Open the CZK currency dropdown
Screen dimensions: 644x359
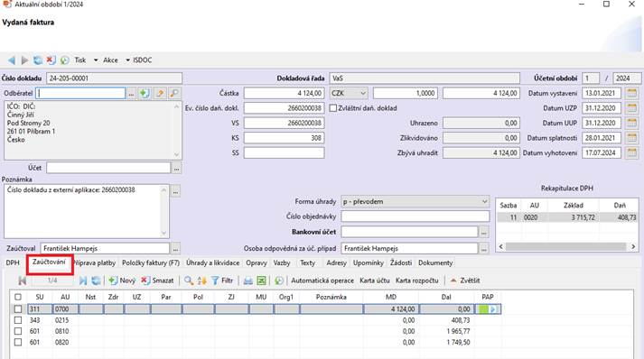click(x=349, y=93)
